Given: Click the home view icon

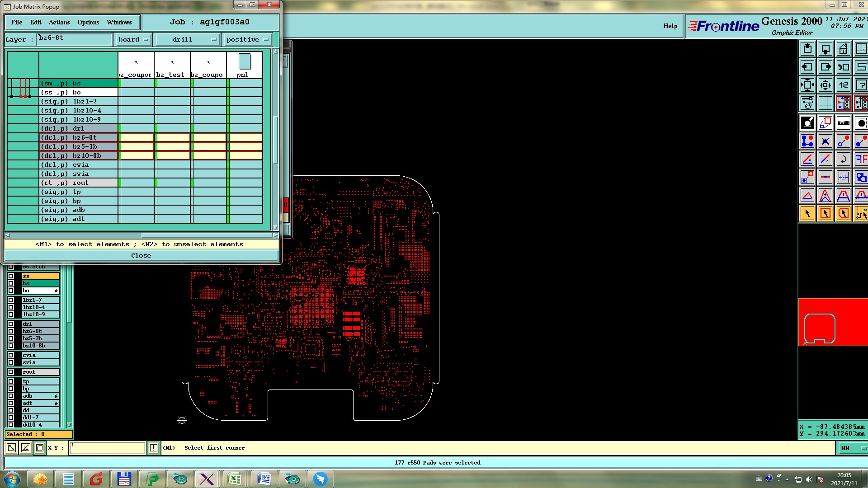Looking at the screenshot, I should tap(843, 49).
